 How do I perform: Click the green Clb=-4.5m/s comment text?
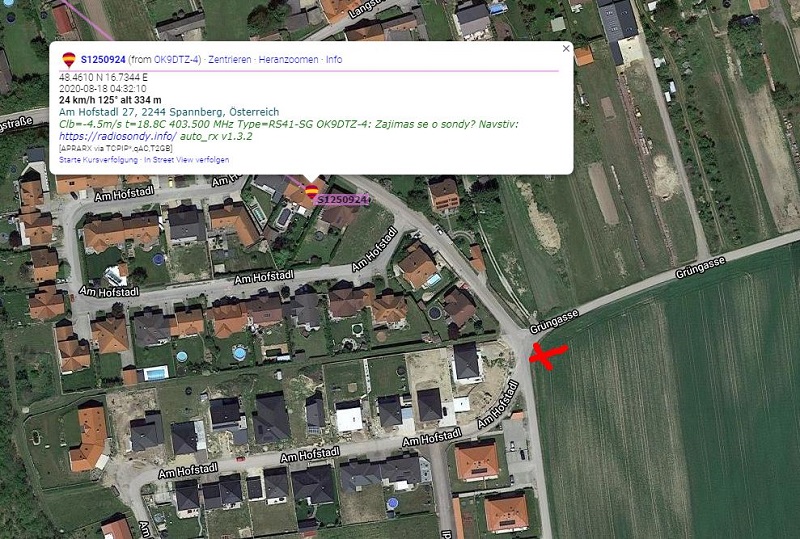(289, 124)
